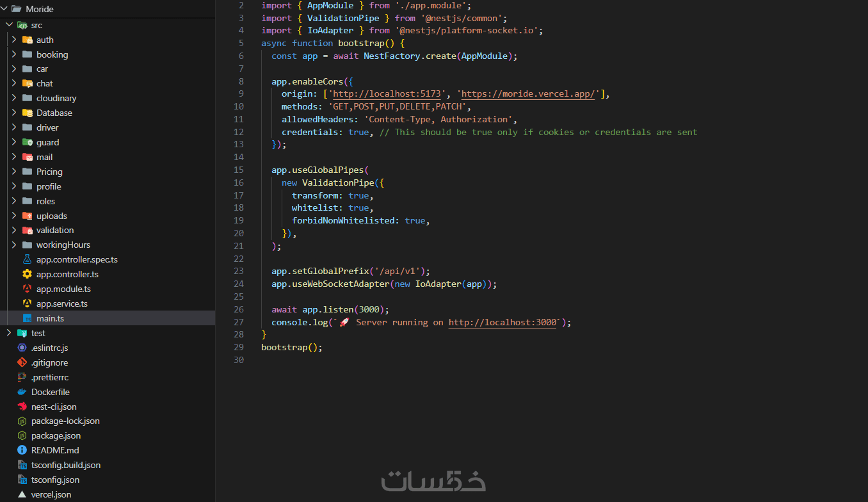Click the red icon beside app.module.ts
The height and width of the screenshot is (502, 868).
pos(27,289)
